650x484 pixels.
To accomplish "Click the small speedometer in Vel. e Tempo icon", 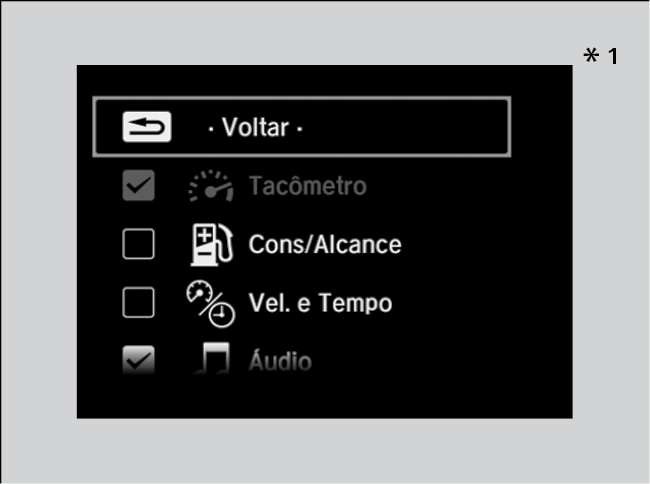I will tap(199, 292).
